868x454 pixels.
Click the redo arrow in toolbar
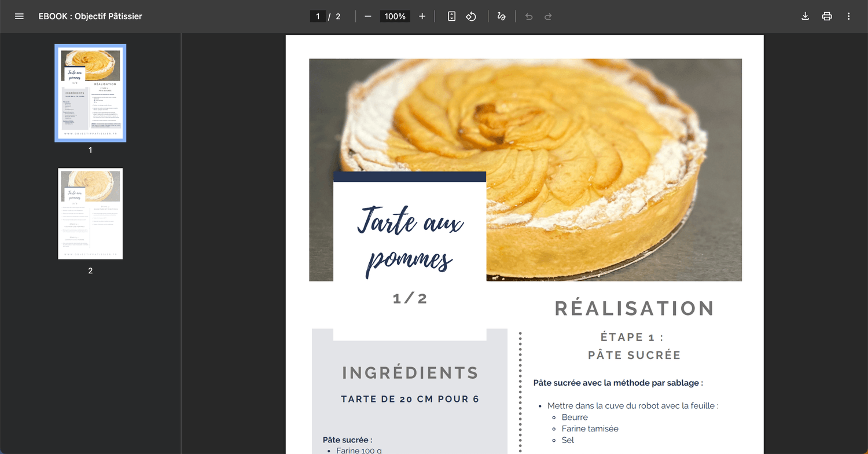click(x=548, y=16)
